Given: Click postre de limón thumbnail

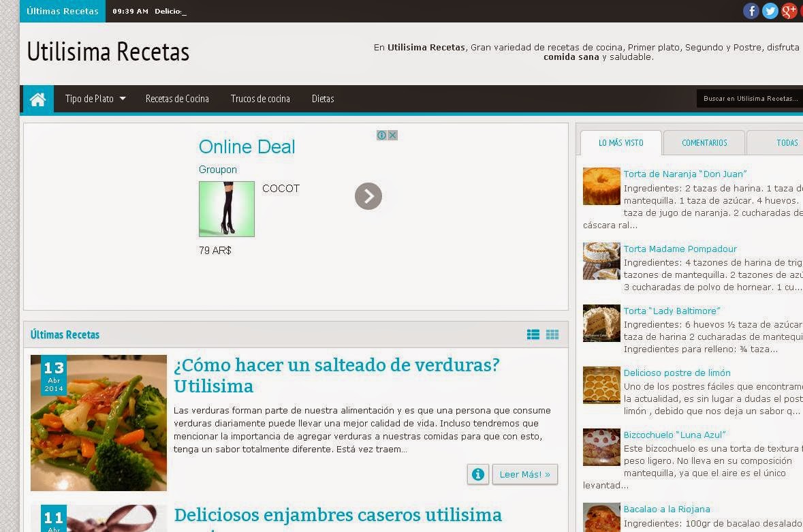Looking at the screenshot, I should point(601,385).
